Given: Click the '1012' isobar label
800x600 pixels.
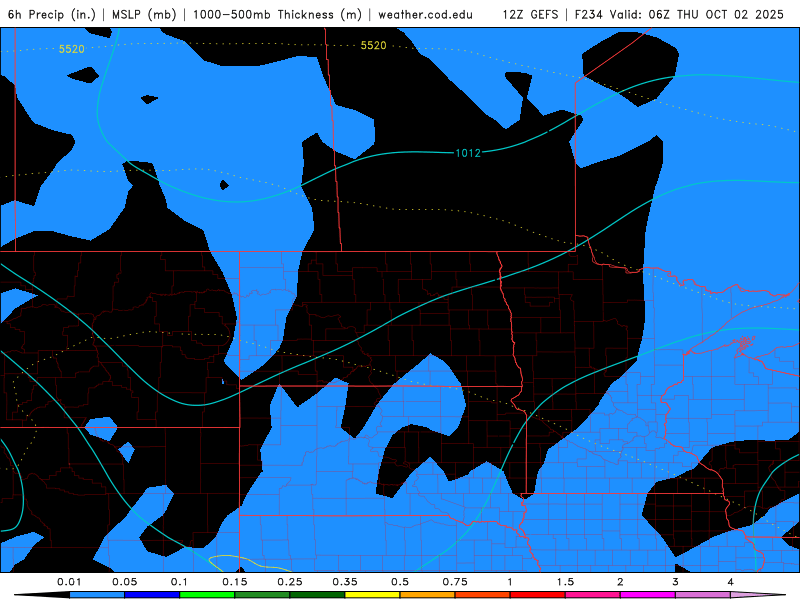Looking at the screenshot, I should point(468,153).
